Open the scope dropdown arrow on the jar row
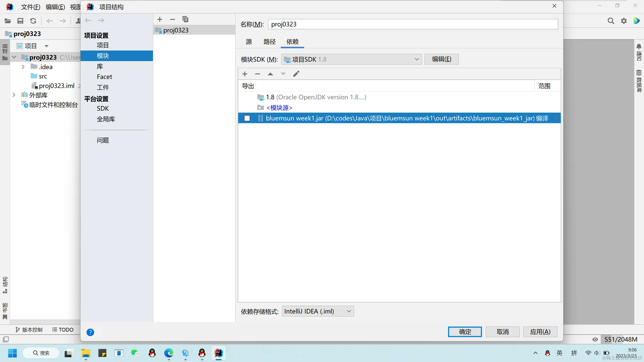The height and width of the screenshot is (362, 644). (556, 118)
